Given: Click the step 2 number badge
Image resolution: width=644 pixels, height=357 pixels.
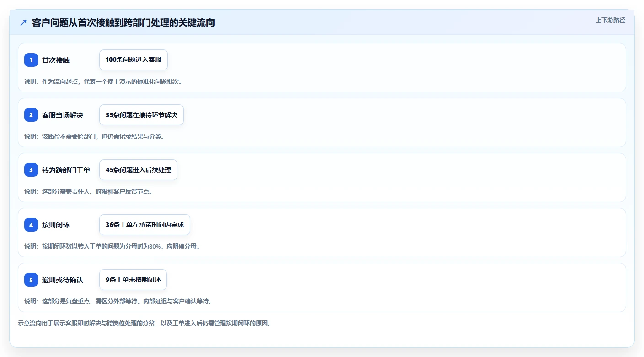Looking at the screenshot, I should [x=31, y=115].
